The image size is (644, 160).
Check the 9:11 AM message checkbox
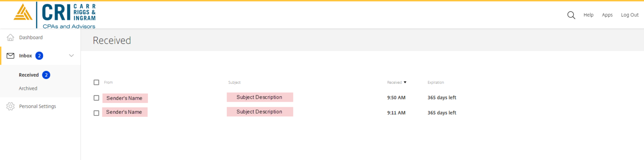coord(96,113)
